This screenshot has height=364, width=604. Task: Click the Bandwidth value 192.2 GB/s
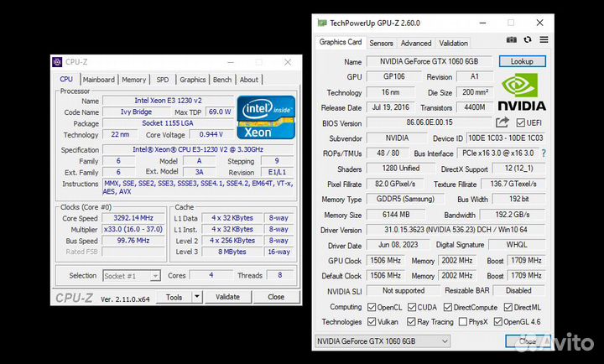513,215
